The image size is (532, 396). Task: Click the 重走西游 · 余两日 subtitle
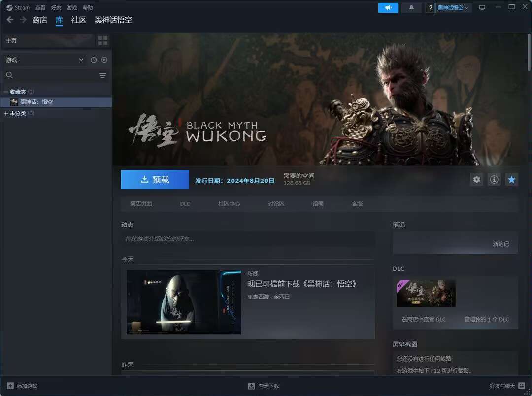point(268,297)
